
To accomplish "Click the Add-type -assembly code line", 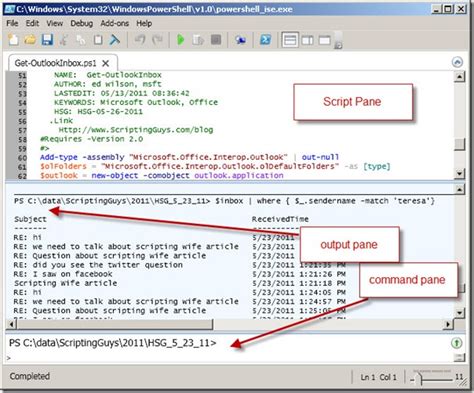I will pyautogui.click(x=189, y=157).
